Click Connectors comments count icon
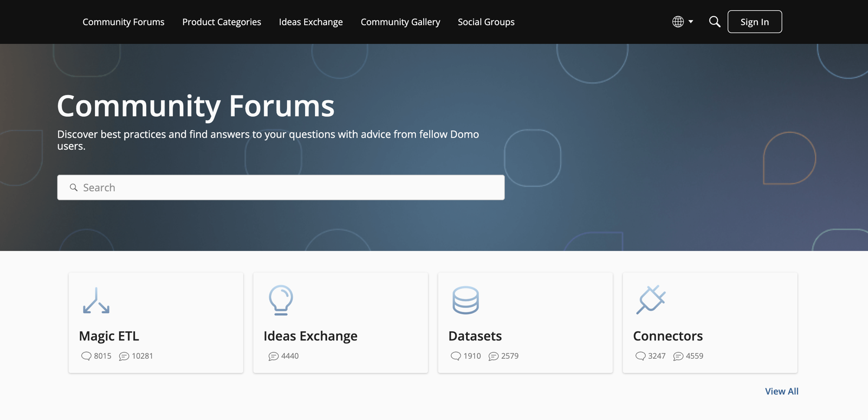The image size is (868, 420). pos(678,356)
